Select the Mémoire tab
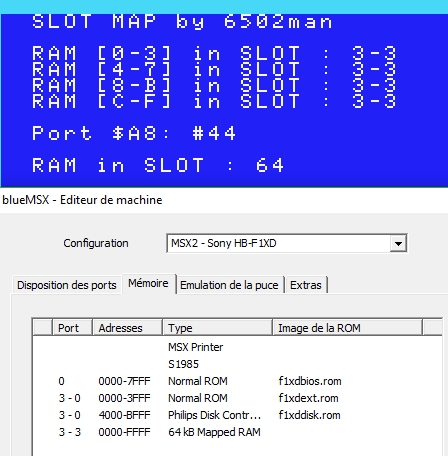Viewport: 448px width, 456px height. pyautogui.click(x=149, y=284)
